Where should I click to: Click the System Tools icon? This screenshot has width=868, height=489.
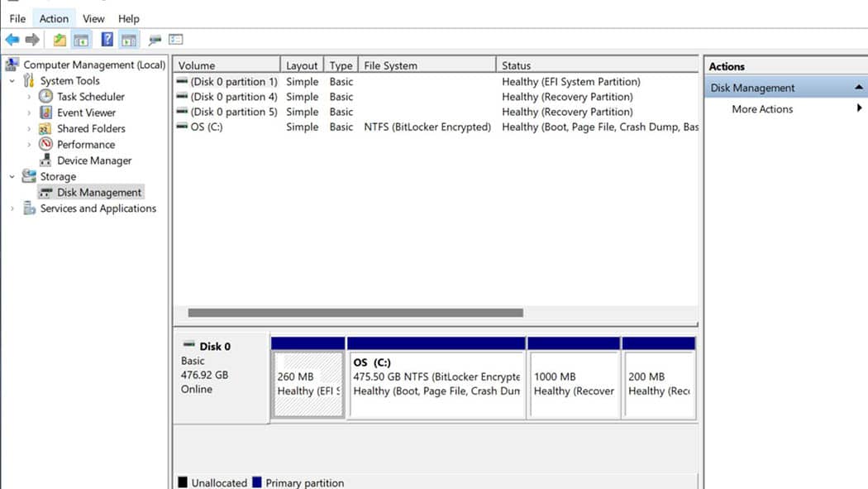[29, 81]
